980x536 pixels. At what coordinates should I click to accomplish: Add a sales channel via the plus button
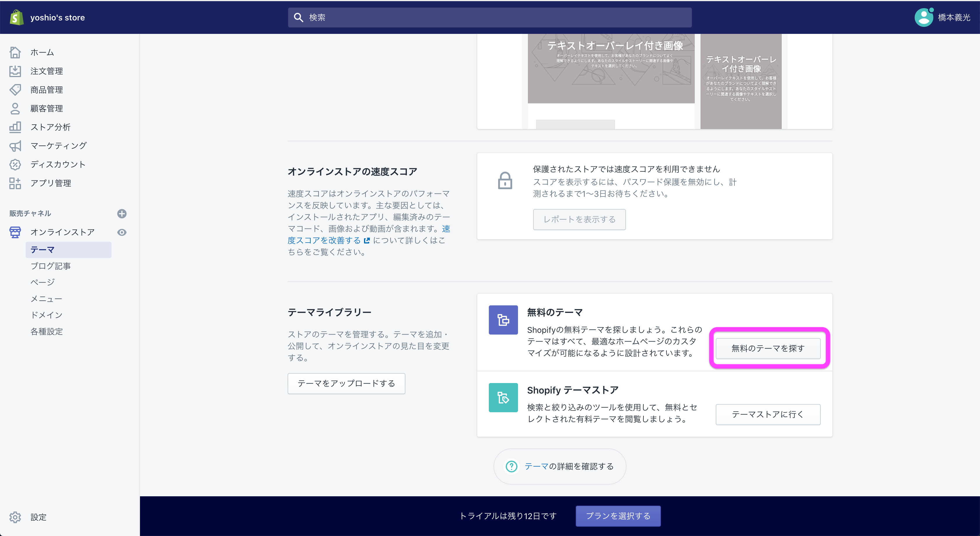click(x=122, y=213)
